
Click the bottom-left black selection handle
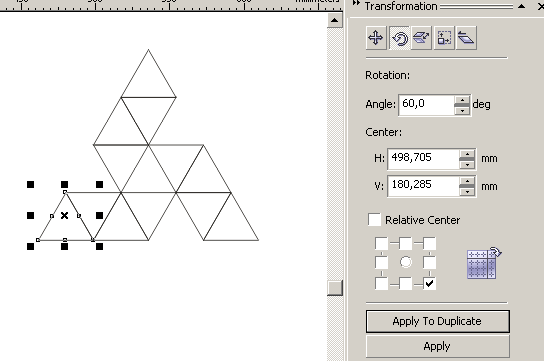[x=31, y=247]
